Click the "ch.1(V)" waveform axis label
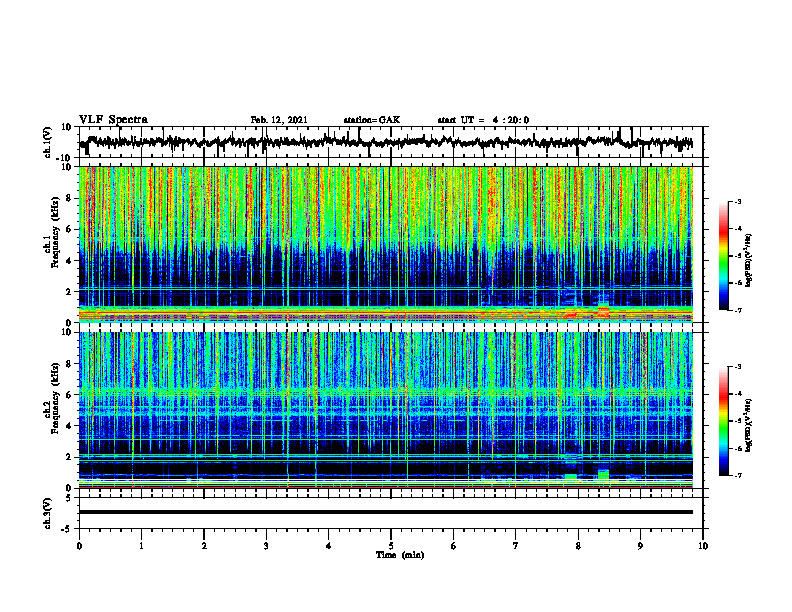The width and height of the screenshot is (792, 612). tap(47, 142)
